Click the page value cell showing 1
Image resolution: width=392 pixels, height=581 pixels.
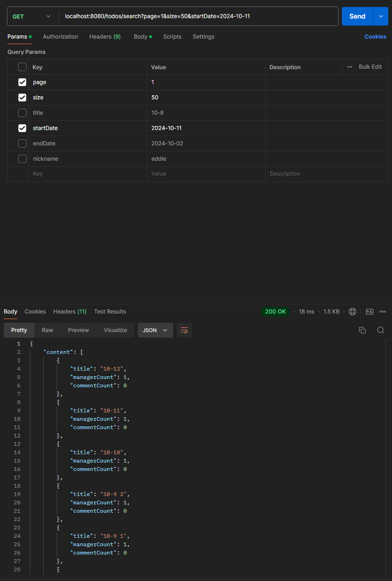pyautogui.click(x=206, y=82)
